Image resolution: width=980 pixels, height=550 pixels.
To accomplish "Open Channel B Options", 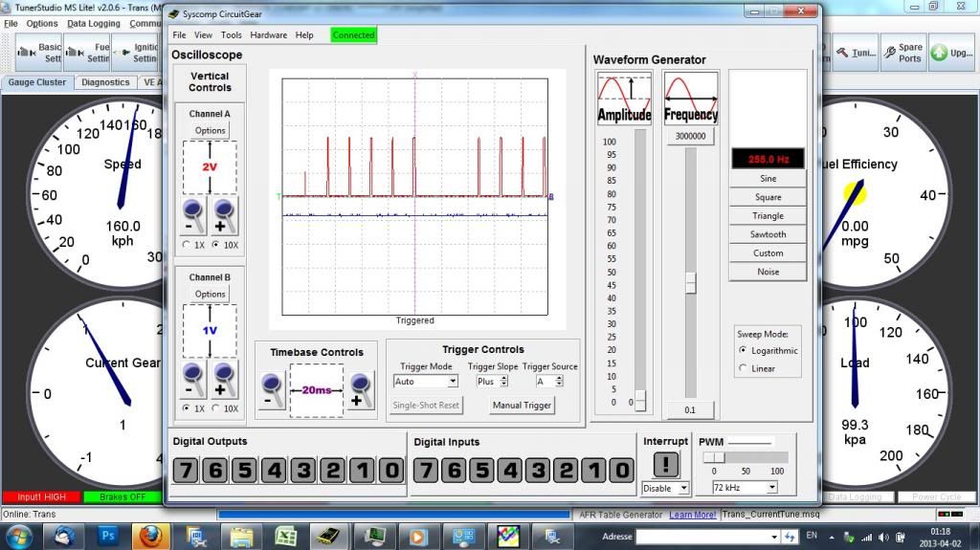I will point(210,295).
